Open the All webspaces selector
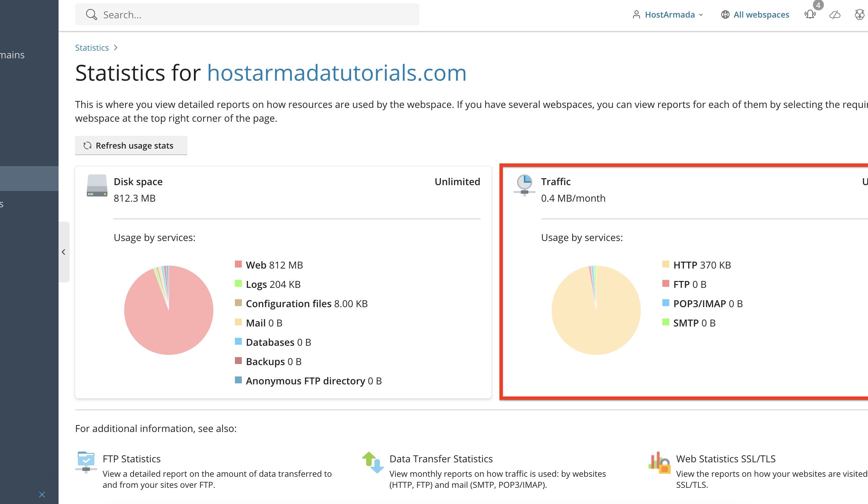This screenshot has height=504, width=868. click(x=755, y=14)
